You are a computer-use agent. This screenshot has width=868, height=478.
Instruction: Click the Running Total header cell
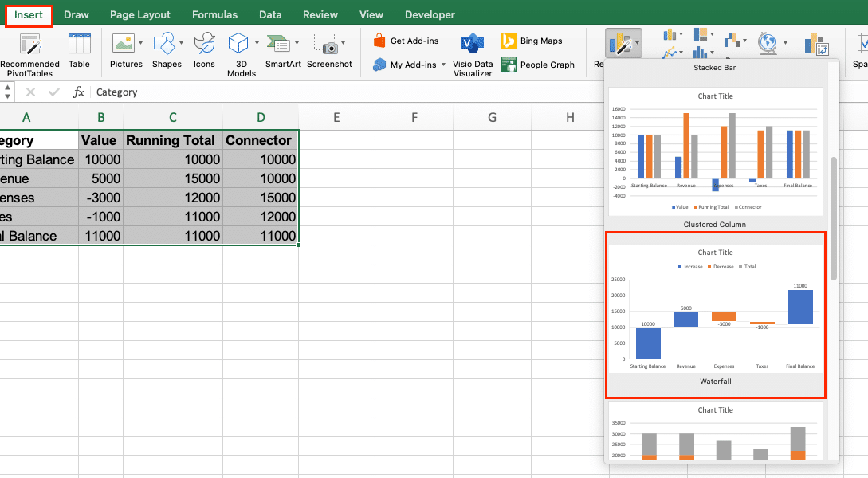click(x=173, y=140)
